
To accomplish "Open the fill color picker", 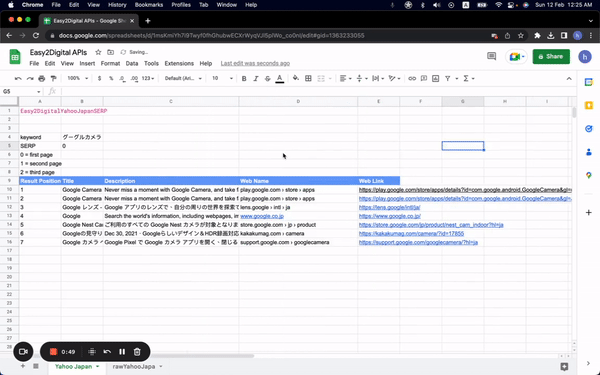I will [296, 78].
